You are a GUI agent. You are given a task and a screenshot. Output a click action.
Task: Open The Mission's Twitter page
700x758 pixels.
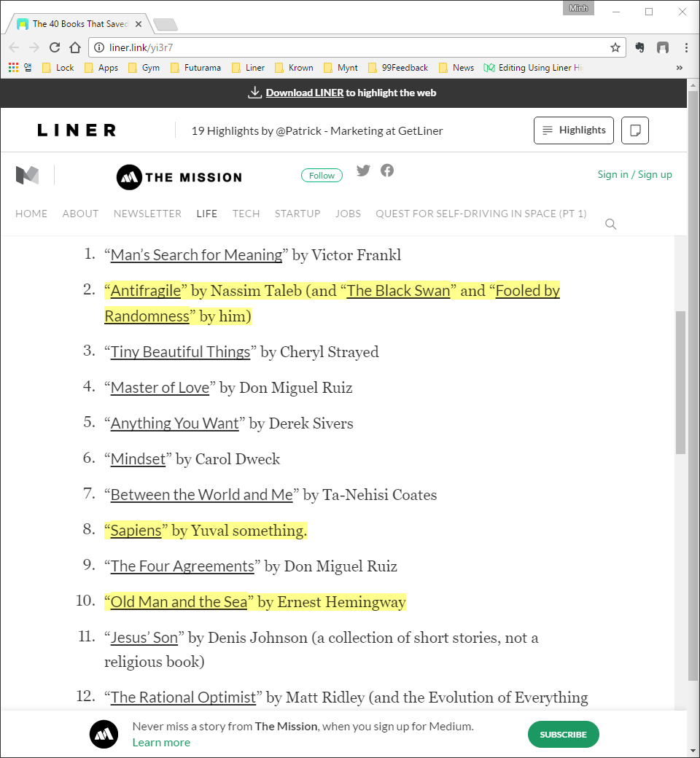coord(363,170)
